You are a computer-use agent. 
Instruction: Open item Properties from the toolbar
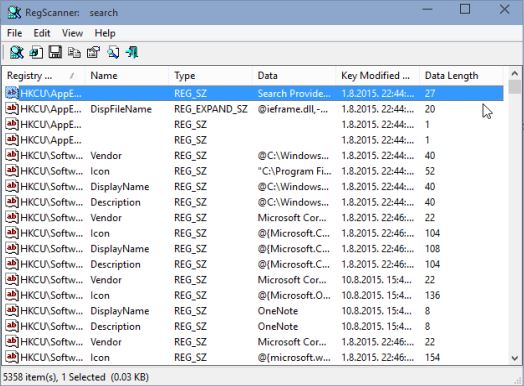click(93, 52)
